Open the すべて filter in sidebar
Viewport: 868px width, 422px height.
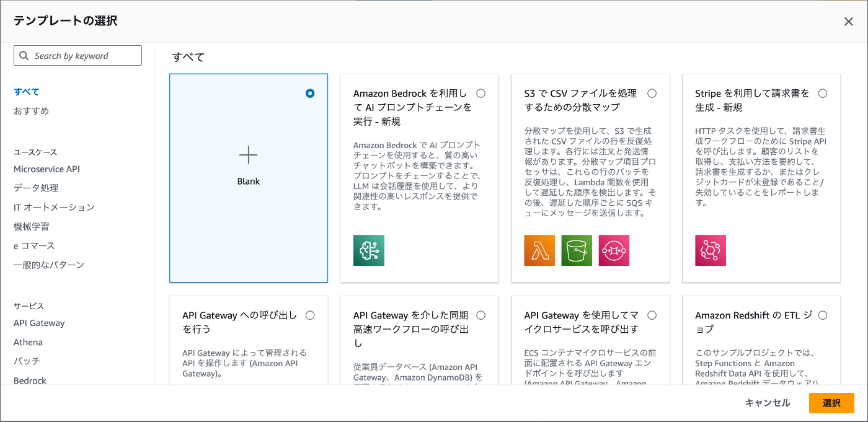point(27,92)
